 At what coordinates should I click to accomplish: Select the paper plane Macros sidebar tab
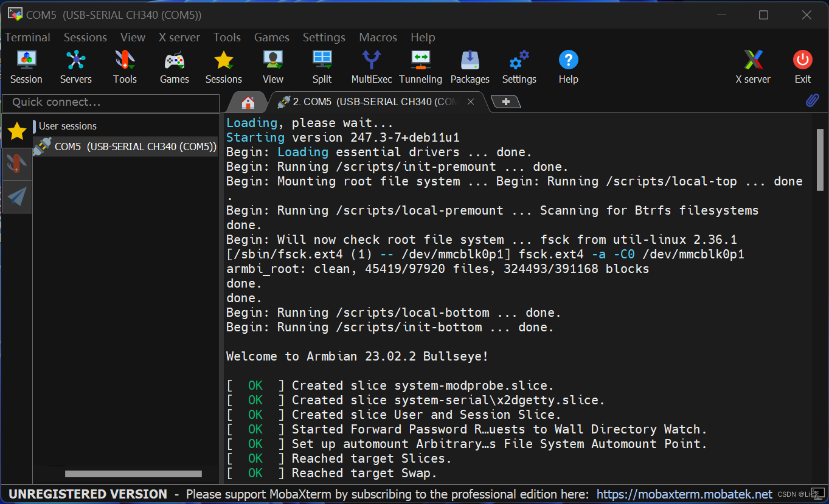(x=17, y=196)
